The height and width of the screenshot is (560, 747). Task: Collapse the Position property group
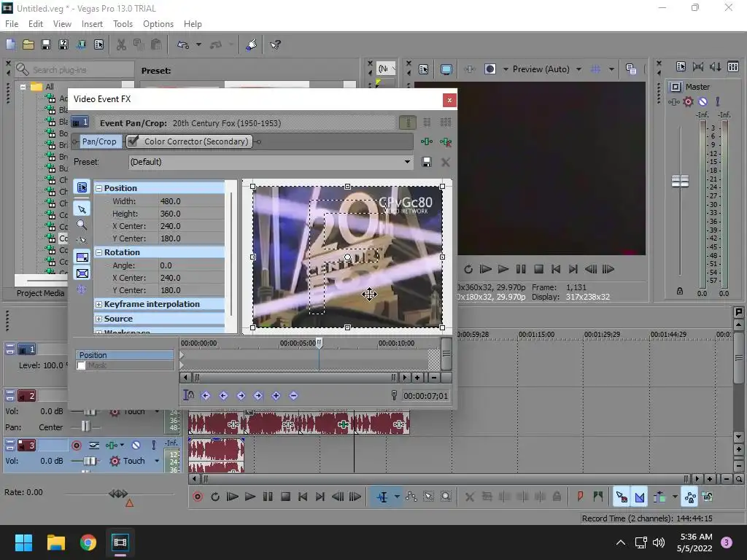click(99, 188)
